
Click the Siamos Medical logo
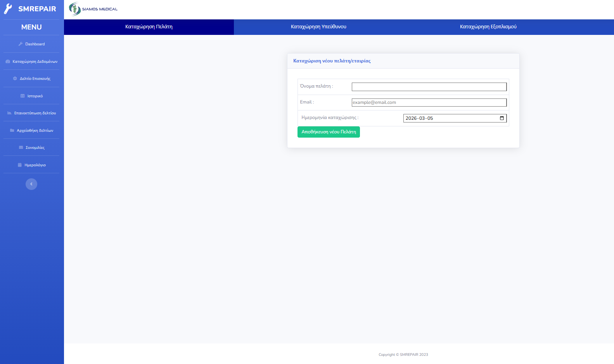point(93,9)
